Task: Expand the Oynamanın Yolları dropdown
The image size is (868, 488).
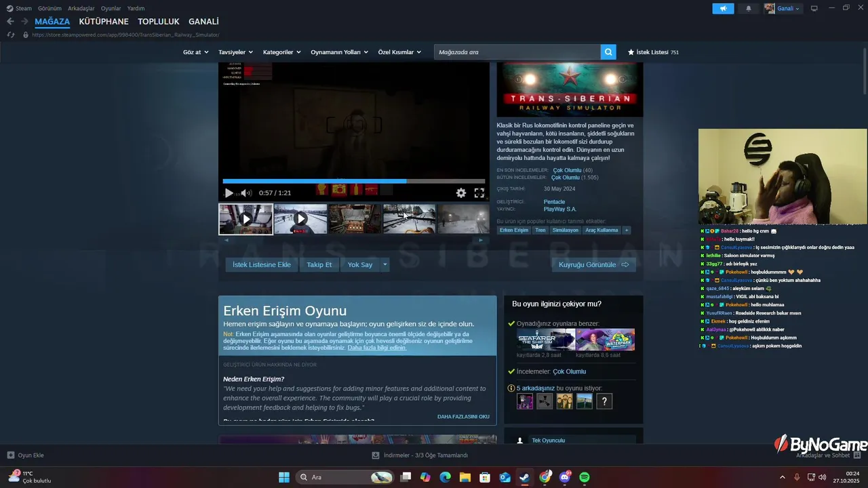Action: 339,52
